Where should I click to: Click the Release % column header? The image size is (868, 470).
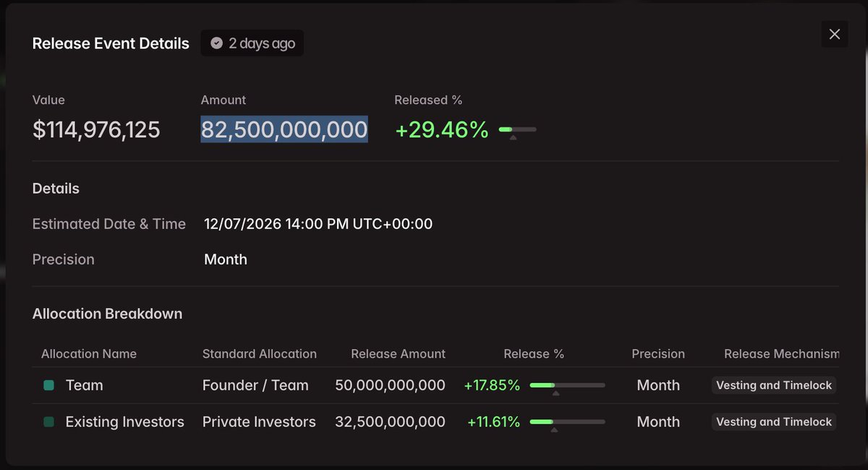[x=534, y=354]
